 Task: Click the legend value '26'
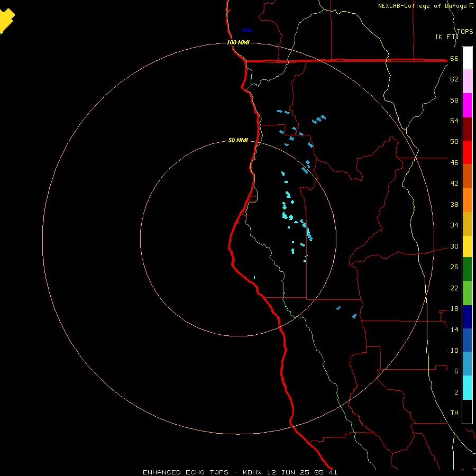click(x=454, y=267)
